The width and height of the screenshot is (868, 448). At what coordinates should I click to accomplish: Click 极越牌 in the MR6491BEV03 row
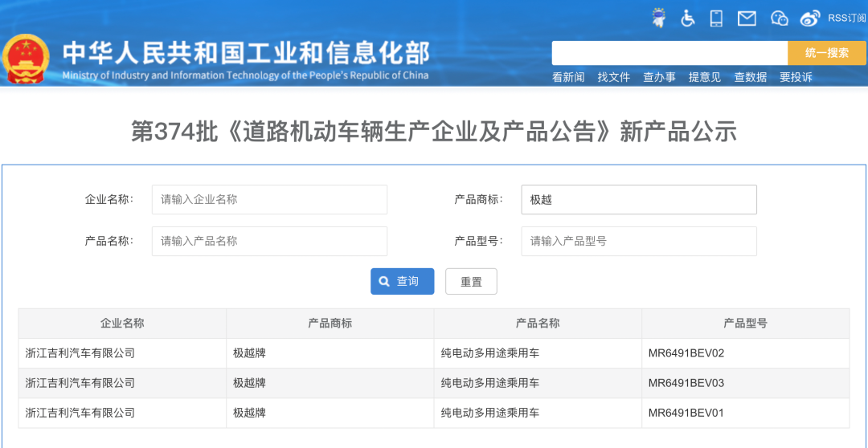249,383
